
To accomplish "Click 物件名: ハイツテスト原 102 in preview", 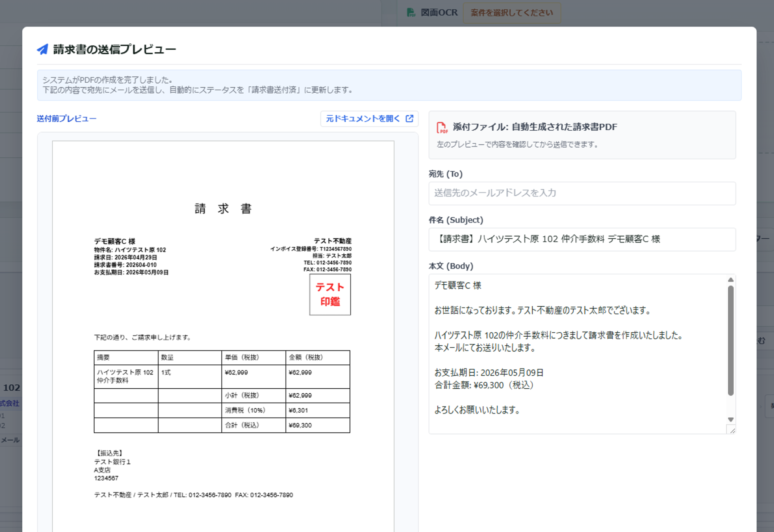I will 130,250.
